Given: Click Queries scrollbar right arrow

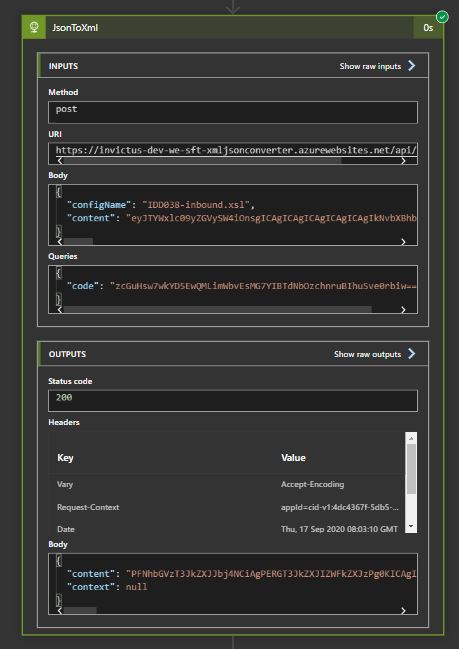Looking at the screenshot, I should (403, 310).
